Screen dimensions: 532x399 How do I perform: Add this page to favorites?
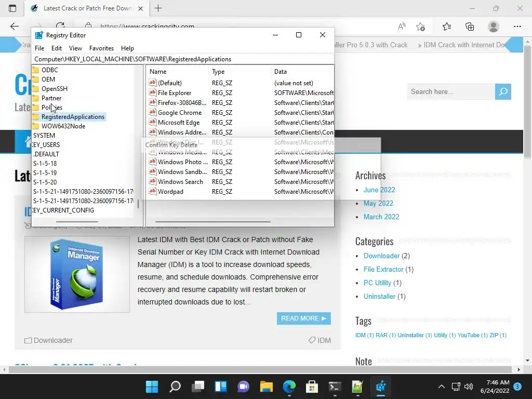coord(421,26)
